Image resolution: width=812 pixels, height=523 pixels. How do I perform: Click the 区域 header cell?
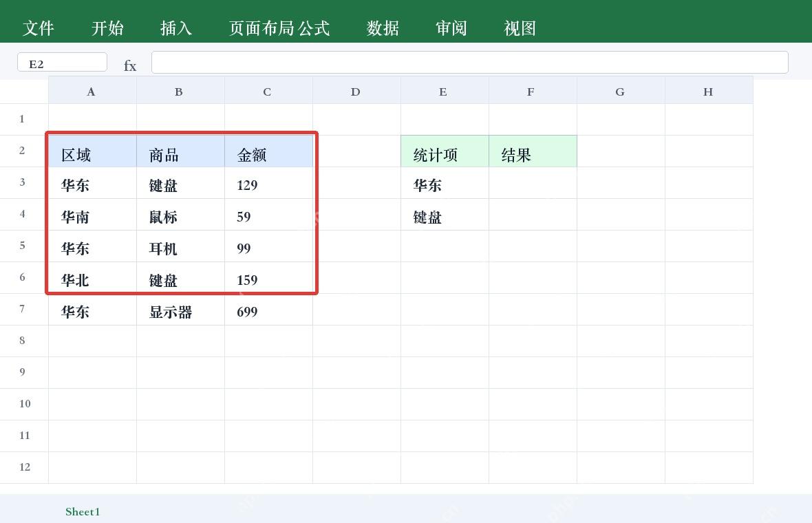tap(92, 151)
